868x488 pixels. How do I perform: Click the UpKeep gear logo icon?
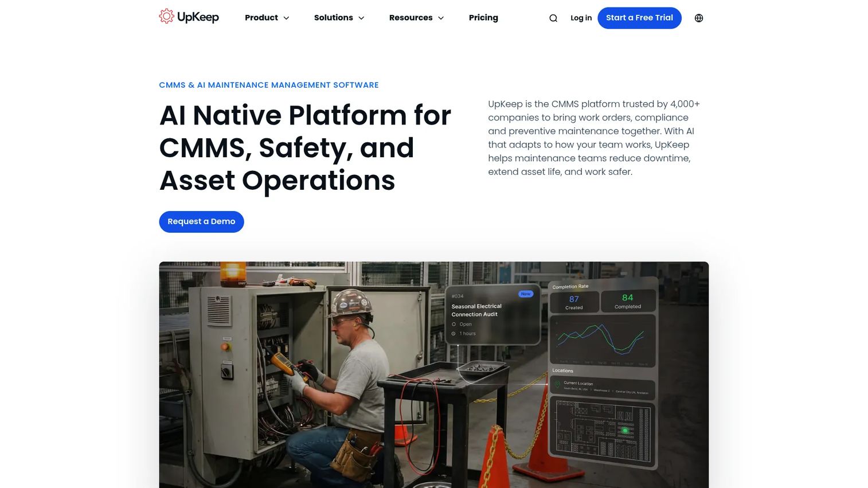coord(166,16)
